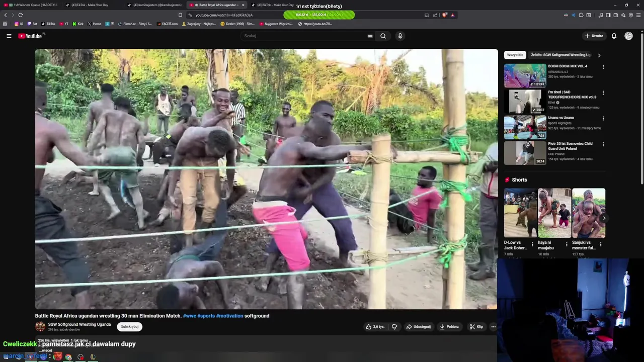Open SGW Softground Wrestling Uganda channel name
Image resolution: width=644 pixels, height=362 pixels.
(79, 324)
